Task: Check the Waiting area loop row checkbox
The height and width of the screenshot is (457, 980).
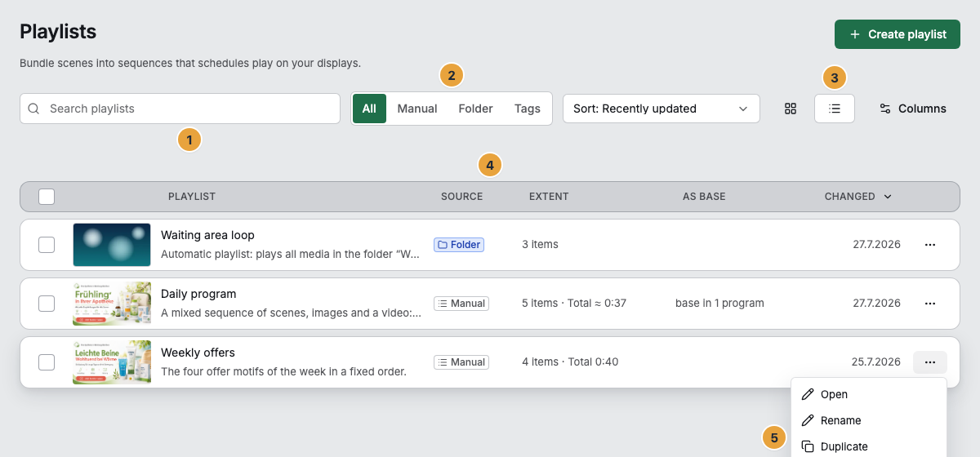Action: [x=47, y=245]
